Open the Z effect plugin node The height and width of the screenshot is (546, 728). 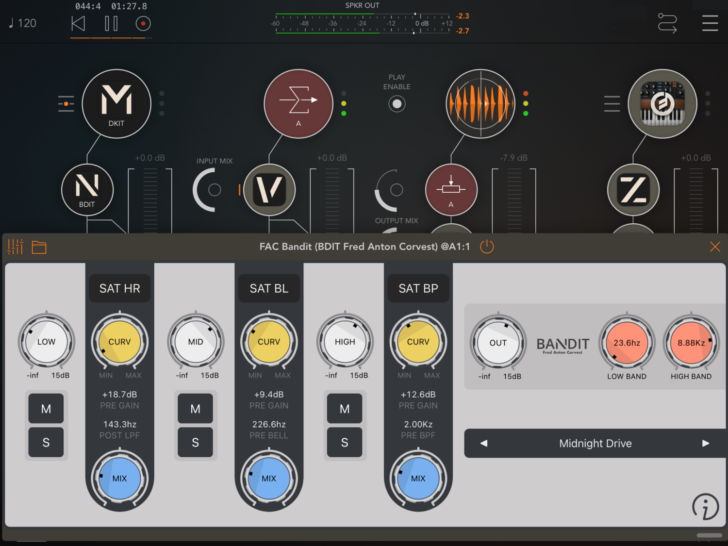[x=633, y=189]
